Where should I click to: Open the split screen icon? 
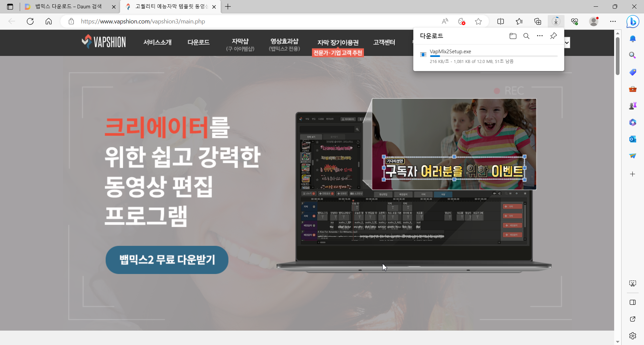tap(500, 21)
